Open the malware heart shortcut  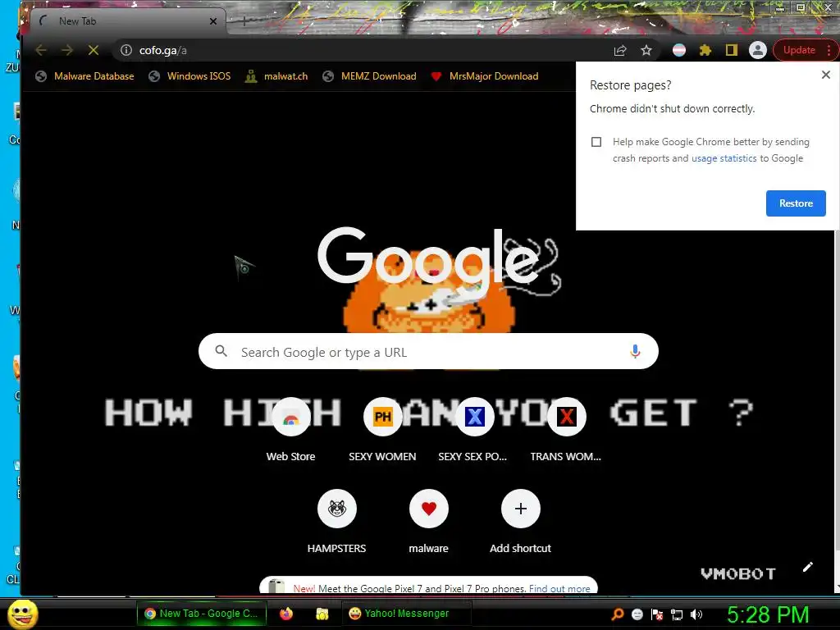428,509
